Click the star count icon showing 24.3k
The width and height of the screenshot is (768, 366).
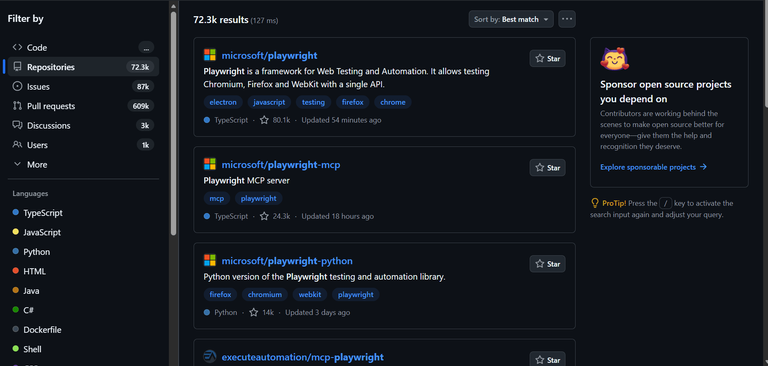(264, 216)
